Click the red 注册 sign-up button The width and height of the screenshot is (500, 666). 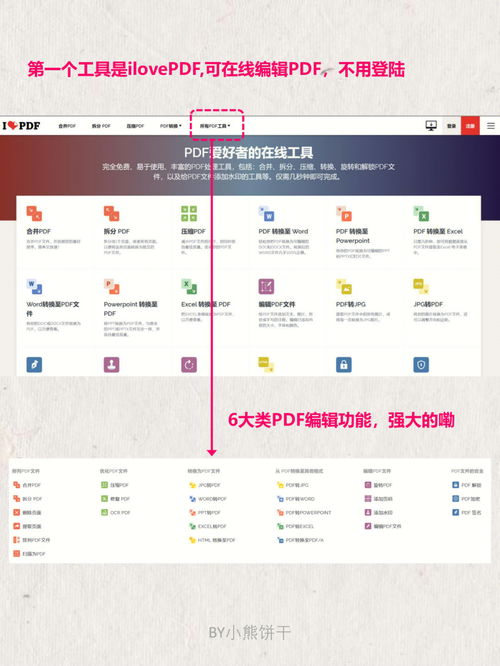coord(470,126)
